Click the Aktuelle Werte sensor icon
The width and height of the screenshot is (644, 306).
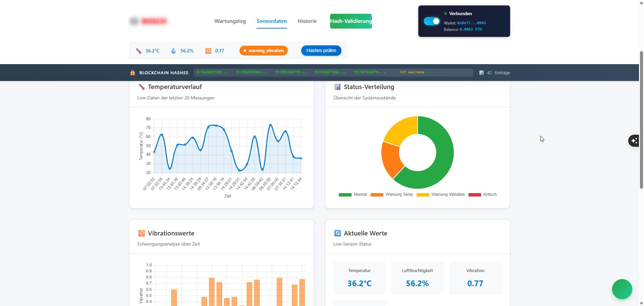pos(337,233)
